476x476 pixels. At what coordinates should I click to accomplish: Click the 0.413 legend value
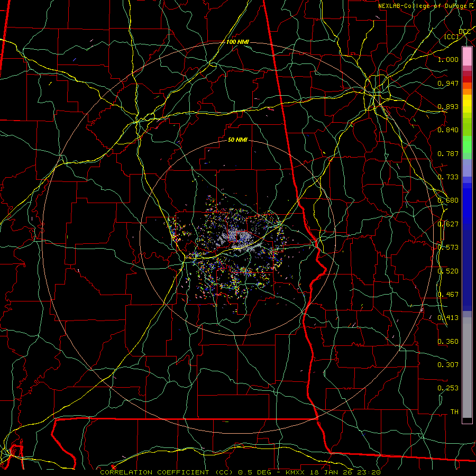(x=448, y=318)
